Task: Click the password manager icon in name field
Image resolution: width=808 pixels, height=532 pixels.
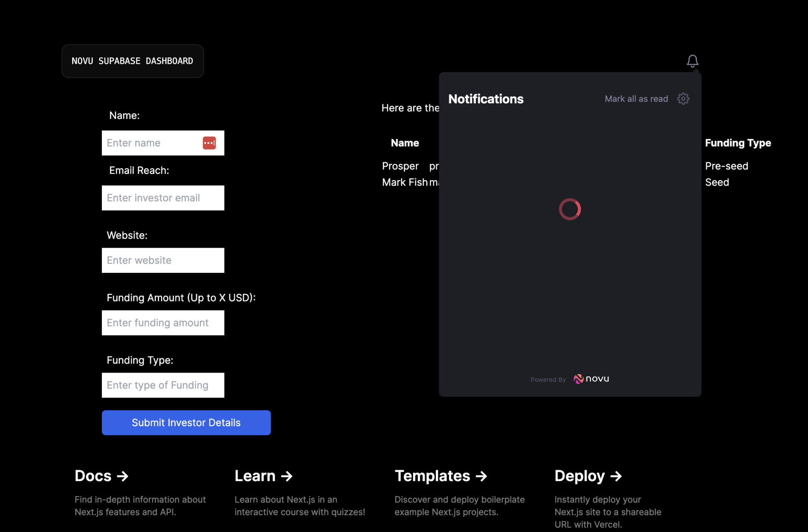Action: pyautogui.click(x=209, y=143)
